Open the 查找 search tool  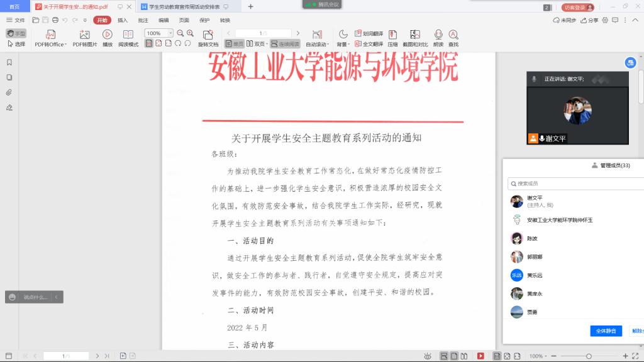pyautogui.click(x=453, y=35)
